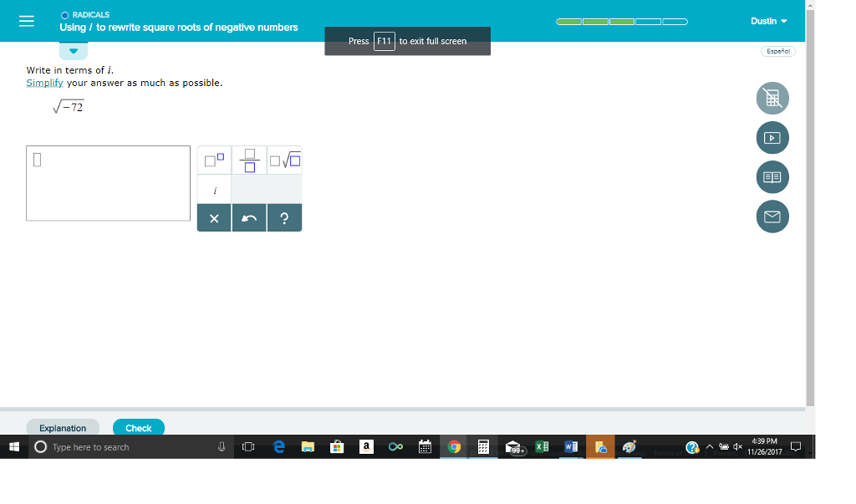Open the dictionary book icon on the sidebar
This screenshot has height=504, width=856.
tap(772, 176)
